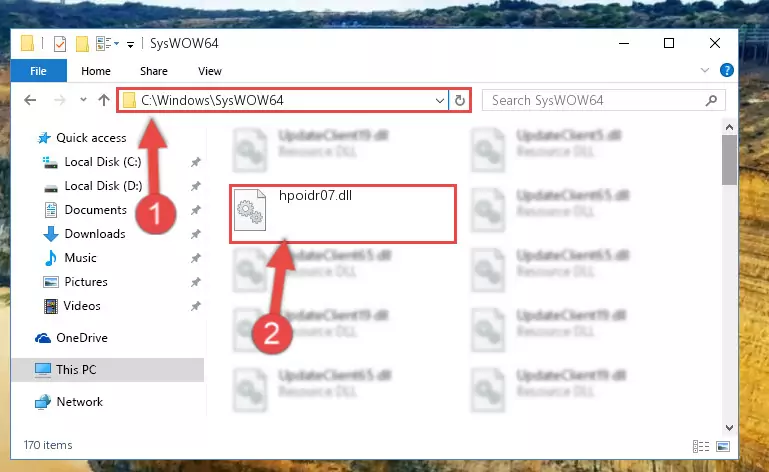769x472 pixels.
Task: Select Local Disk (C:) in sidebar
Action: 103,162
